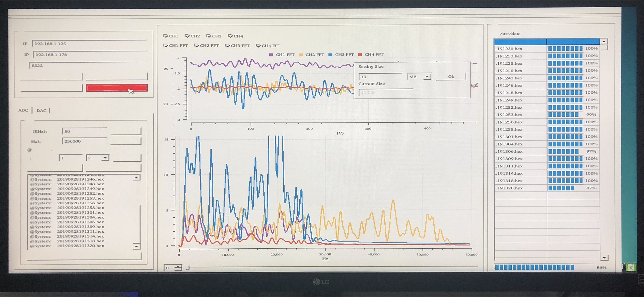Toggle the CH3 checkbox

click(x=209, y=36)
